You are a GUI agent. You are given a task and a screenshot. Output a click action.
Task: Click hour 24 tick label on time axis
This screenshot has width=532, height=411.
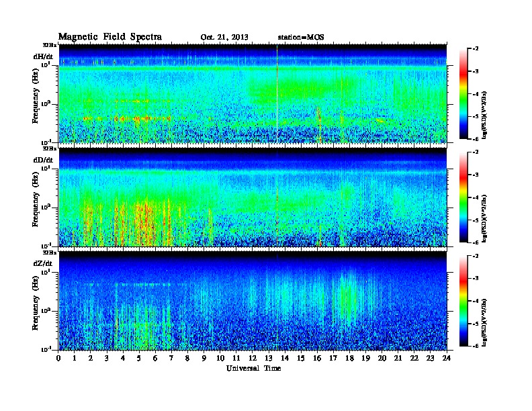[x=447, y=358]
